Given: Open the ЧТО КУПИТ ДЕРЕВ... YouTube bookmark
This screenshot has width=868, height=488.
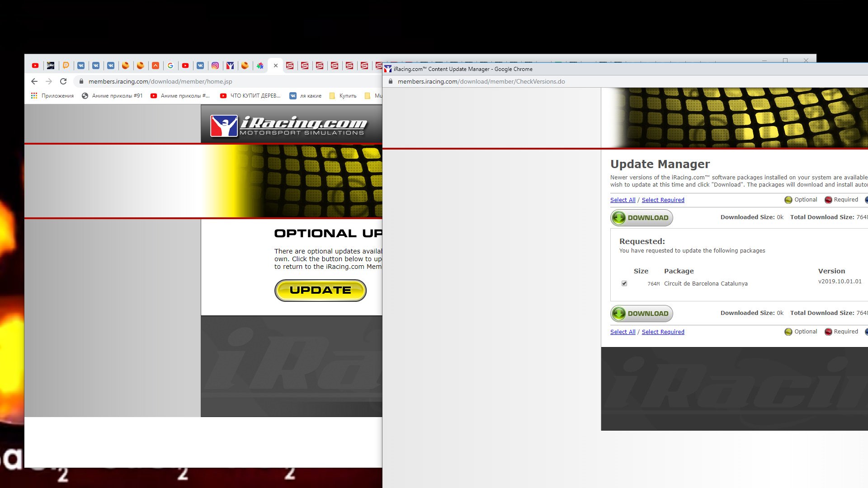Looking at the screenshot, I should coord(250,96).
